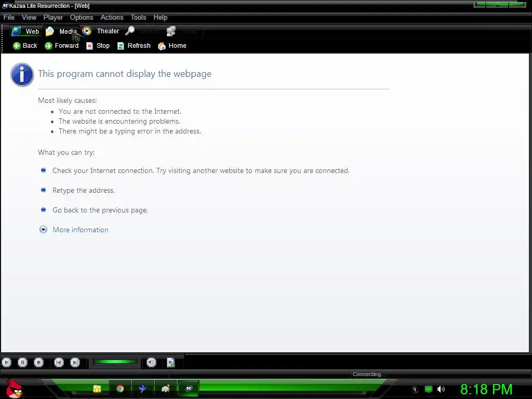Open Google Chrome from the taskbar
This screenshot has height=399, width=532.
[x=120, y=389]
